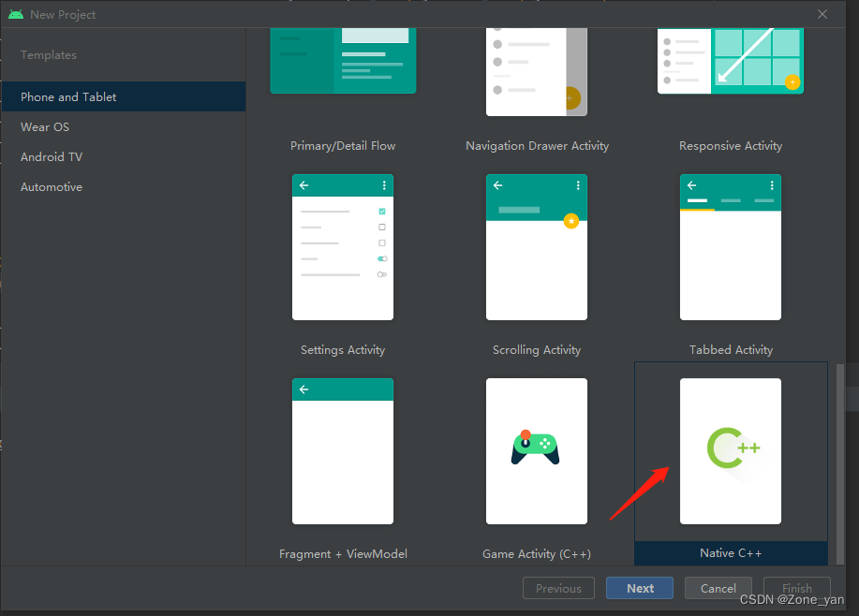
Task: Select the Settings Activity template thumbnail
Action: click(343, 247)
